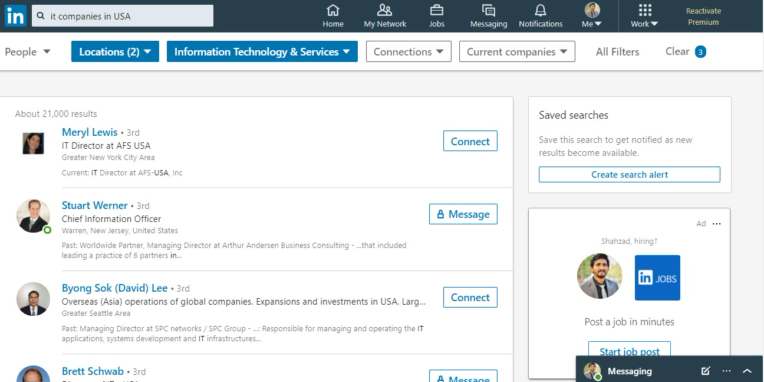The height and width of the screenshot is (382, 764).
Task: Click the Messaging bar title
Action: pyautogui.click(x=630, y=371)
